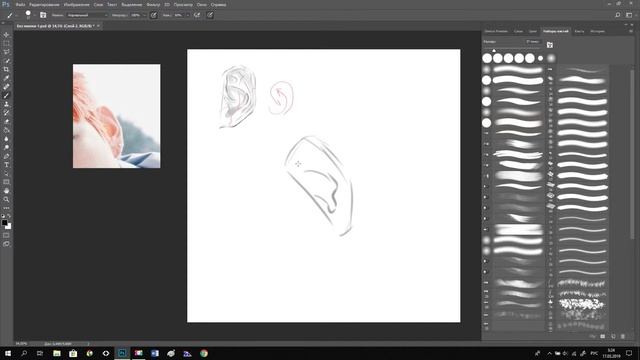This screenshot has height=360, width=640.
Task: Open the Фильтр menu
Action: point(153,4)
